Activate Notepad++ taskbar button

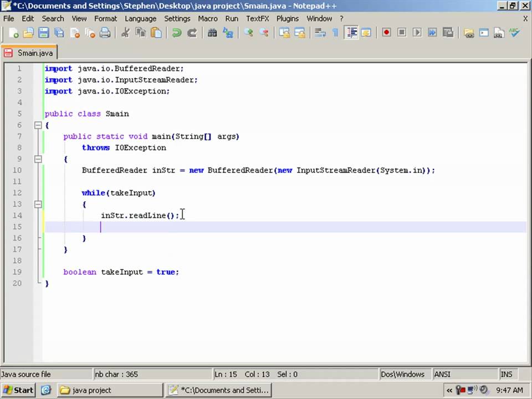tap(219, 390)
